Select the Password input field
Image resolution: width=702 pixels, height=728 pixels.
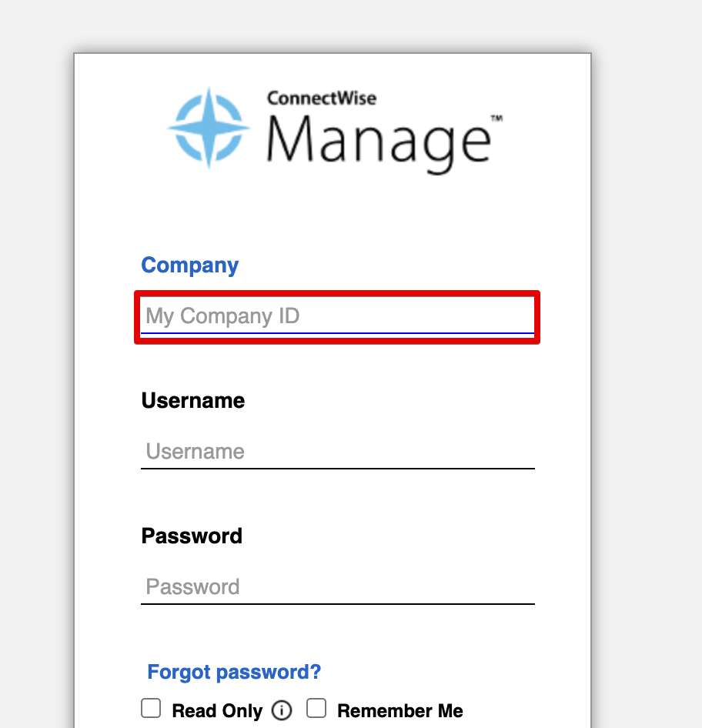(337, 586)
